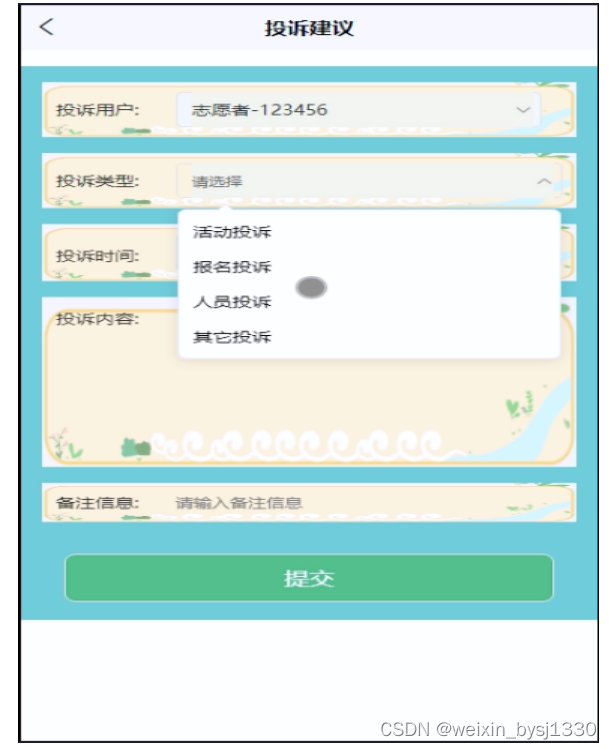Image resolution: width=612 pixels, height=749 pixels.
Task: Open the 投诉用户 dropdown showing 志愿者-123456
Action: [359, 110]
